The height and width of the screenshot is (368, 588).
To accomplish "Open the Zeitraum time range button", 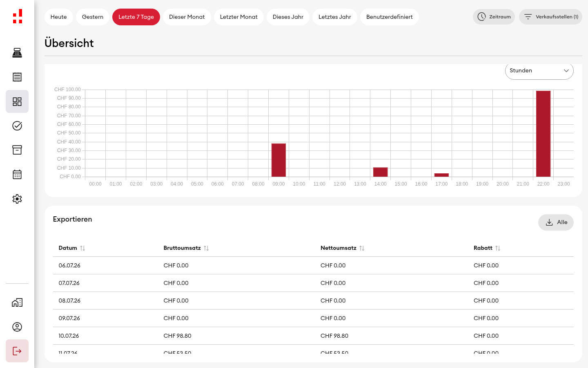I will [x=494, y=17].
